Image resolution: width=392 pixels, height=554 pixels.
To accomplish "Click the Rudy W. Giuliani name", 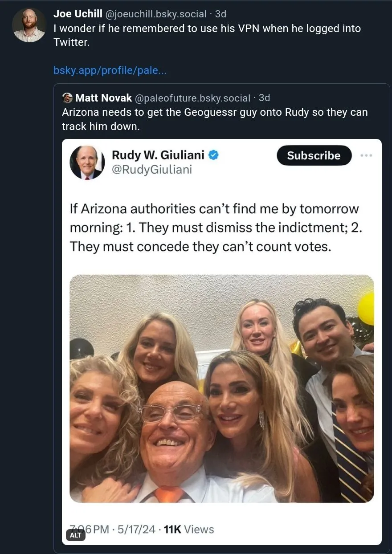I will pos(158,155).
